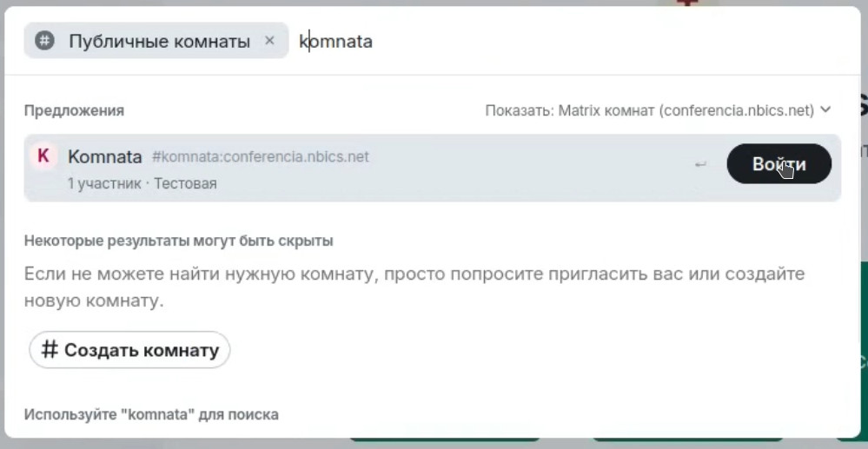Remove the Публичные комнаты filter with the ×
This screenshot has width=868, height=449.
coord(269,41)
